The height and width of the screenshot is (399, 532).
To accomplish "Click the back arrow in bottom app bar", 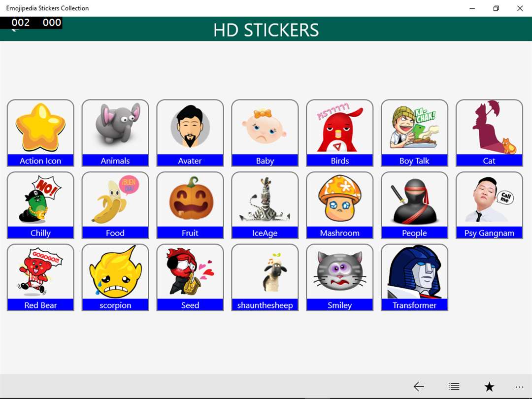I will coord(419,387).
